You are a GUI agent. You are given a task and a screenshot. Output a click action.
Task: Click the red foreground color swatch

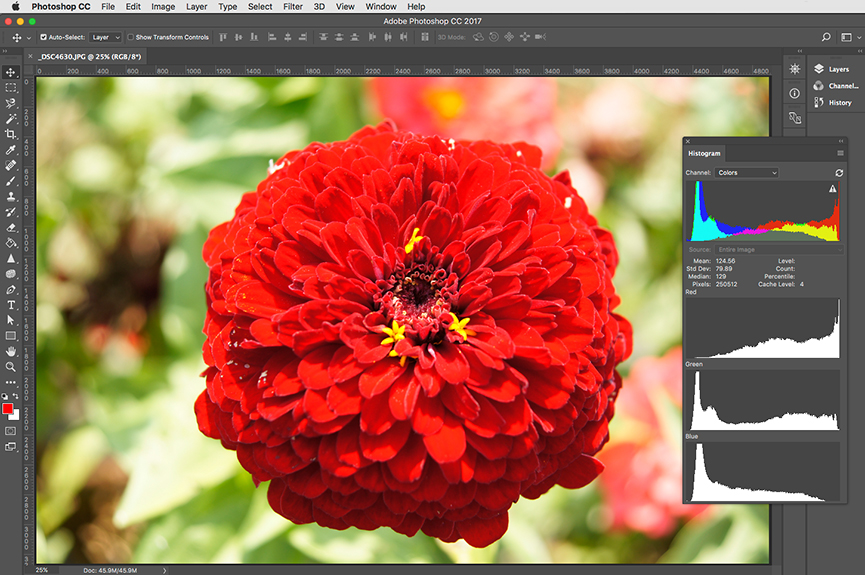click(8, 409)
